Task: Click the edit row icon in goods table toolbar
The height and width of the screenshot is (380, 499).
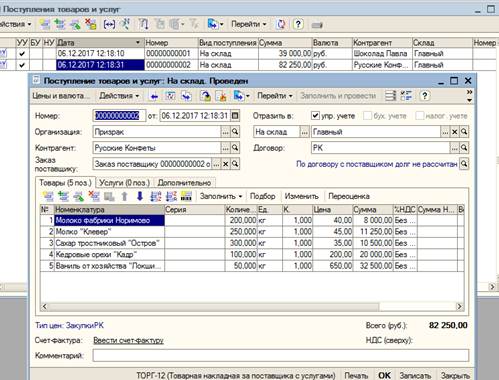Action: click(x=79, y=196)
